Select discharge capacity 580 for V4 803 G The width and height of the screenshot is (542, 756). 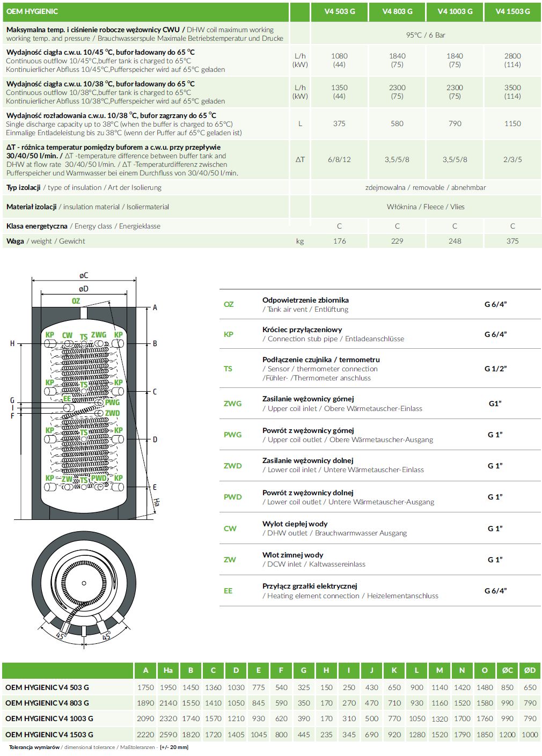click(397, 123)
